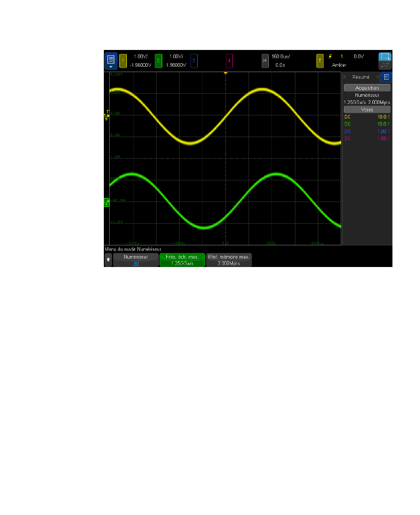Select channel 3 blue badge
The image size is (420, 515).
point(194,61)
